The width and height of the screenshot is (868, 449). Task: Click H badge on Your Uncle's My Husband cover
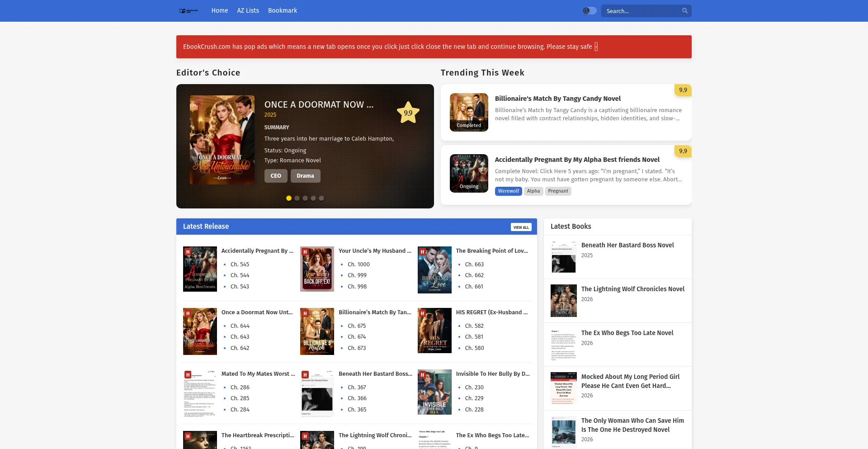tap(305, 252)
